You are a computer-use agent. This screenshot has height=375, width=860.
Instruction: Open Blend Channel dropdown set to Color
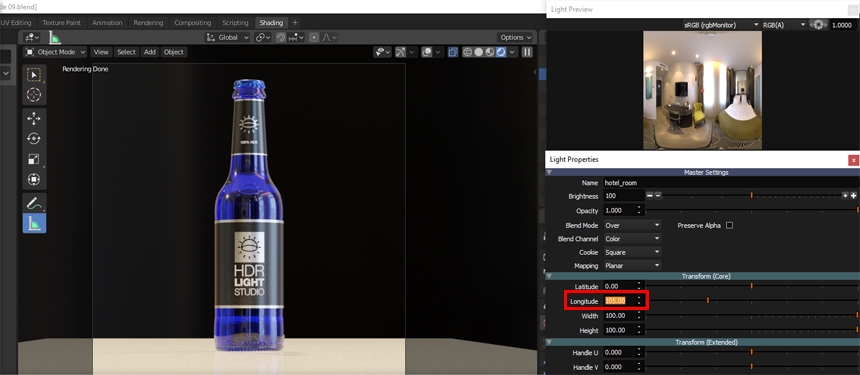[x=632, y=239]
